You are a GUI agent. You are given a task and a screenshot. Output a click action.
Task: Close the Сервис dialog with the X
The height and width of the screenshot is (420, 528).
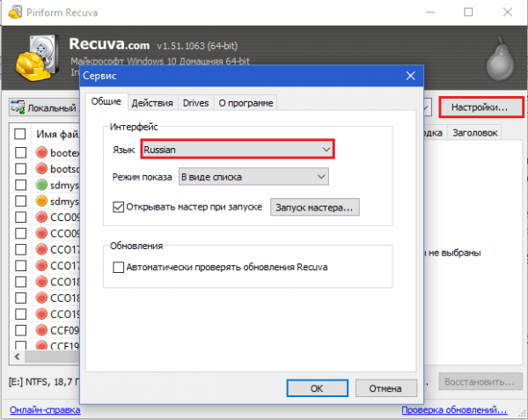pos(410,76)
